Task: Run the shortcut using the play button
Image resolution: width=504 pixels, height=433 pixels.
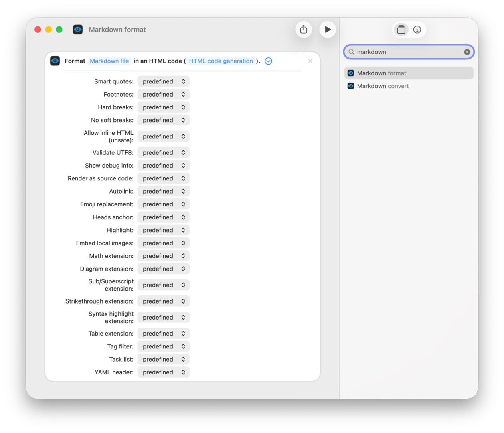Action: pos(328,29)
